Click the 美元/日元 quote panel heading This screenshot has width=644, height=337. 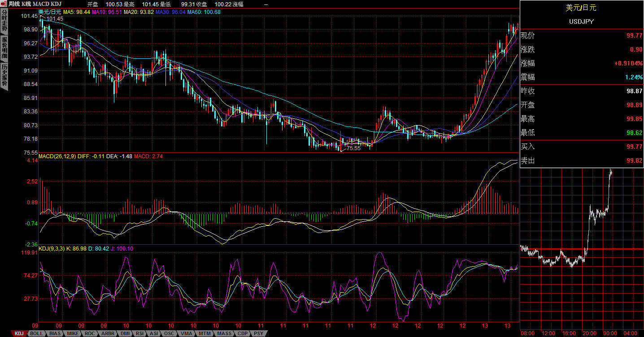click(582, 8)
